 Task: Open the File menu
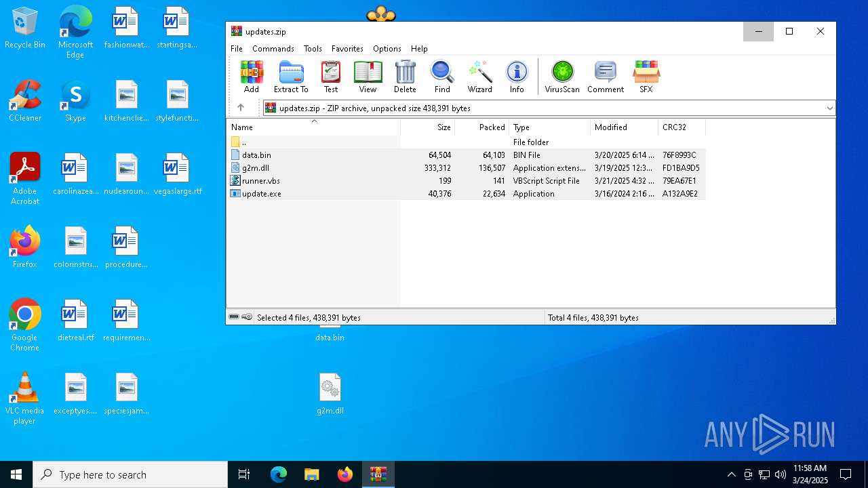coord(237,49)
